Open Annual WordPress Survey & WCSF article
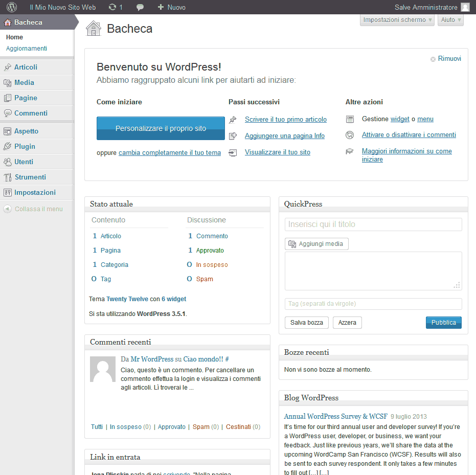This screenshot has height=475, width=476. coord(336,416)
